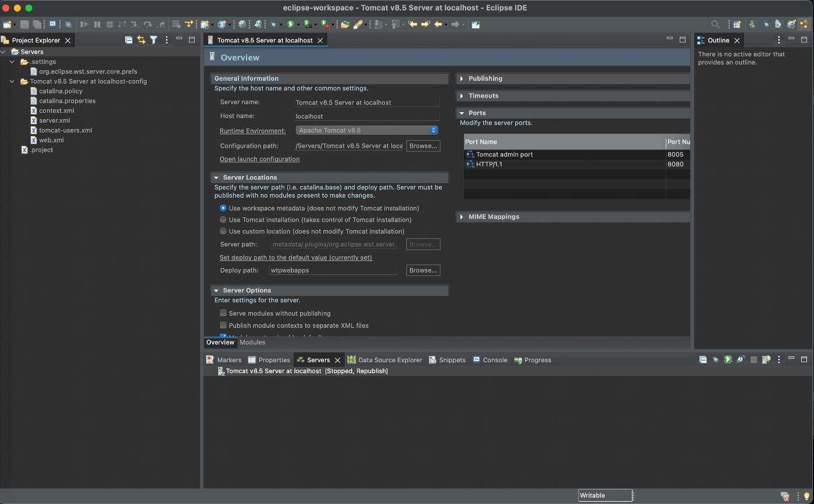This screenshot has width=814, height=504.
Task: Expand the Publishing section
Action: pyautogui.click(x=462, y=78)
